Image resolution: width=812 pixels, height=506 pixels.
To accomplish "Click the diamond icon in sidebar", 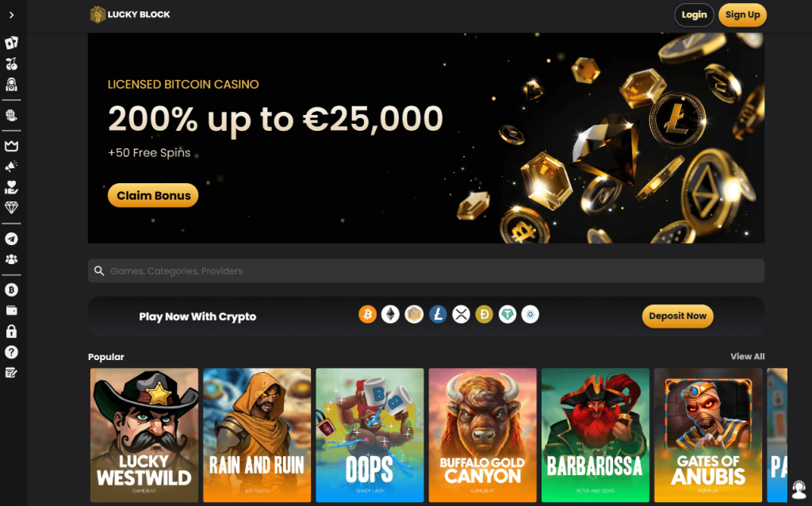I will click(11, 208).
